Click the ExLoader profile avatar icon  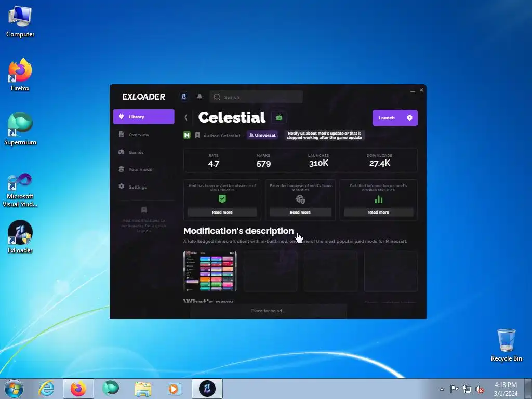click(184, 97)
